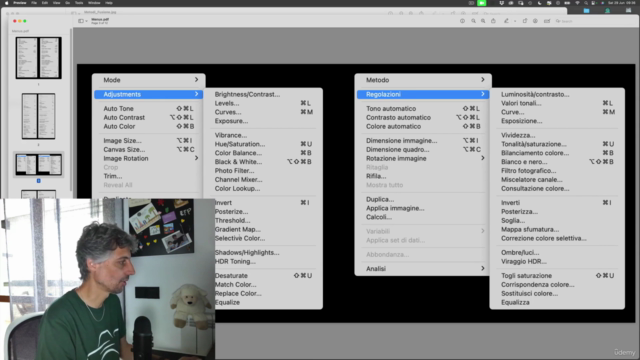Click Auto Color in the menu image
This screenshot has height=360, width=640.
point(119,127)
